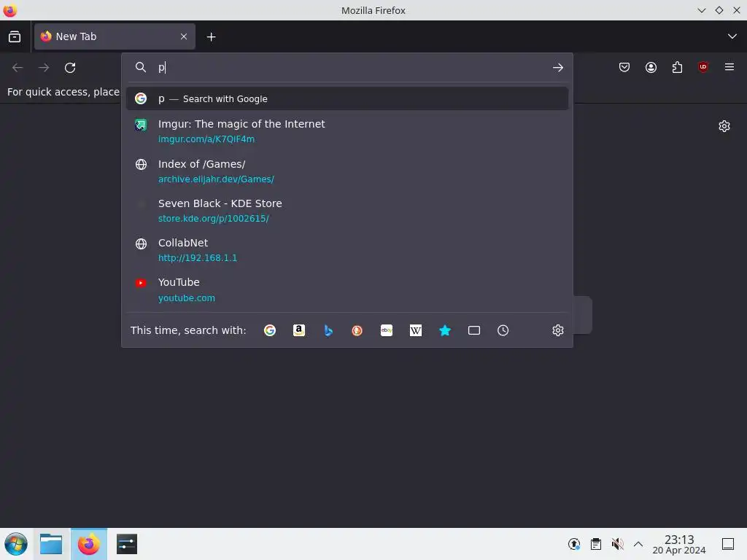Open the Index of /Games/ suggestion
Screen dimensions: 747x560
click(347, 171)
